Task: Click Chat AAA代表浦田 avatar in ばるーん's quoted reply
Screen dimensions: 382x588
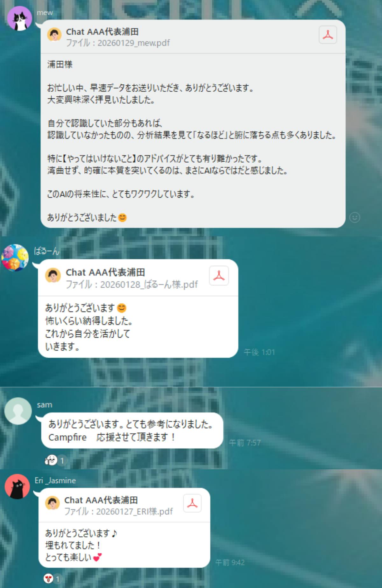Action: coord(53,276)
